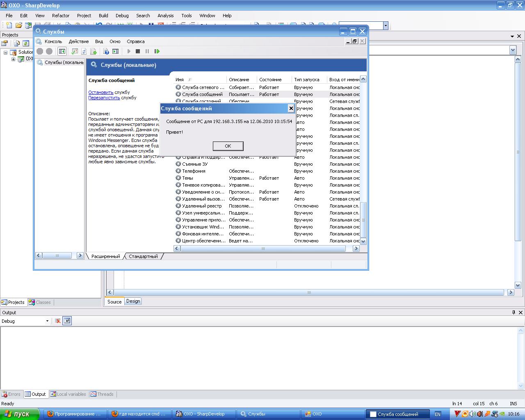Sort services by the Имя column header
Viewport: 525px width, 420px height.
[200, 80]
